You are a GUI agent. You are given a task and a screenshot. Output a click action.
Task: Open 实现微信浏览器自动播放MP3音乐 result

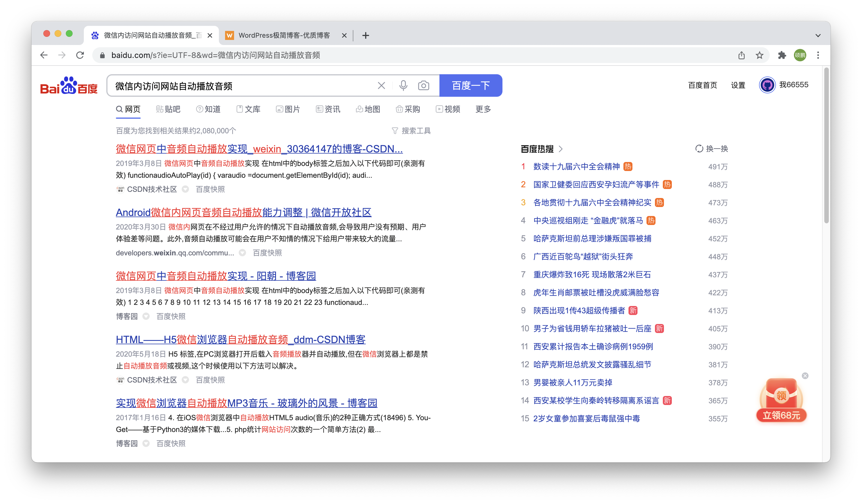coord(246,404)
